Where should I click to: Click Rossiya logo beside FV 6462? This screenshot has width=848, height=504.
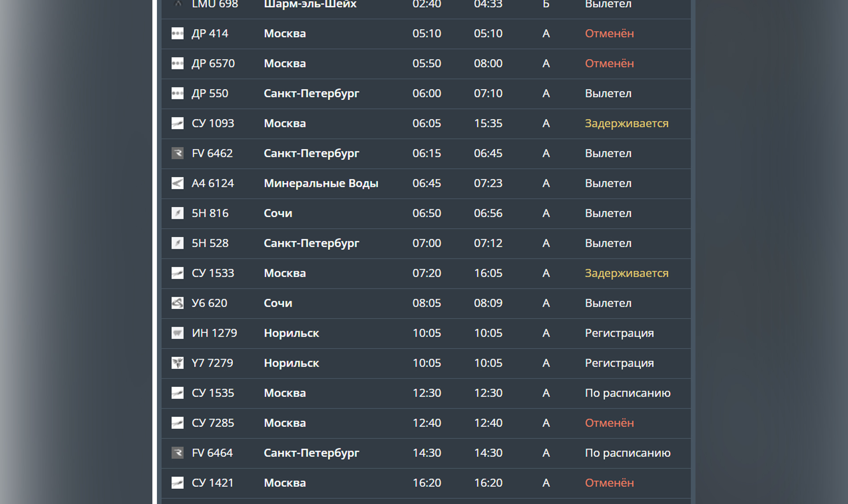[x=177, y=153]
